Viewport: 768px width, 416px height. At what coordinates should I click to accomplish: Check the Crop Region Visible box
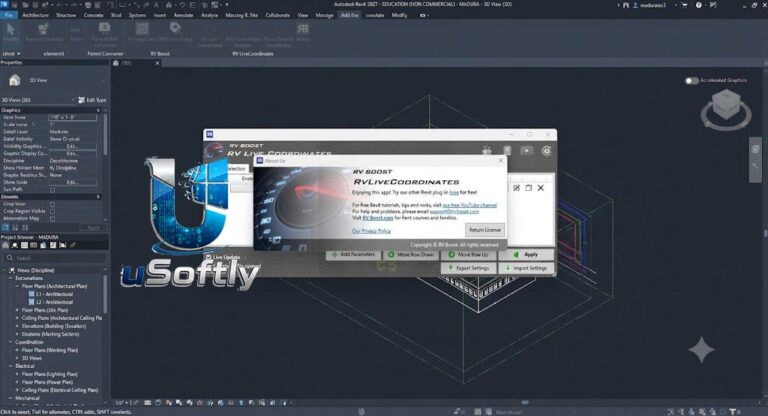[52, 211]
